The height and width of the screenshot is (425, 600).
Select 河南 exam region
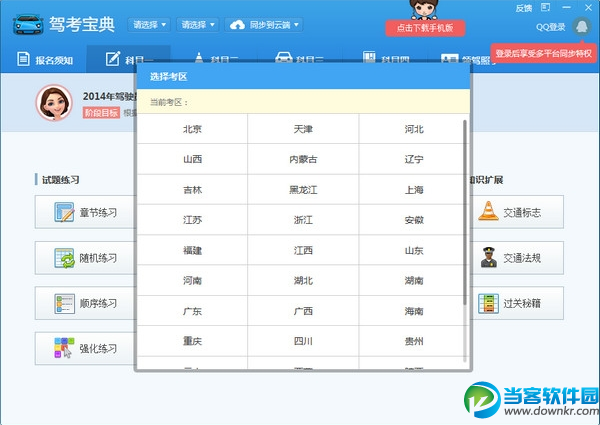coord(192,280)
